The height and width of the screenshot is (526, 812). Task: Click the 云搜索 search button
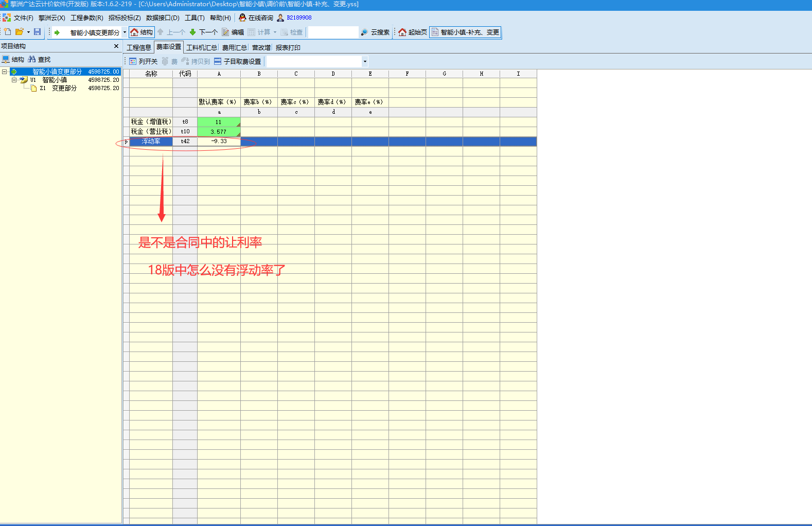click(375, 32)
